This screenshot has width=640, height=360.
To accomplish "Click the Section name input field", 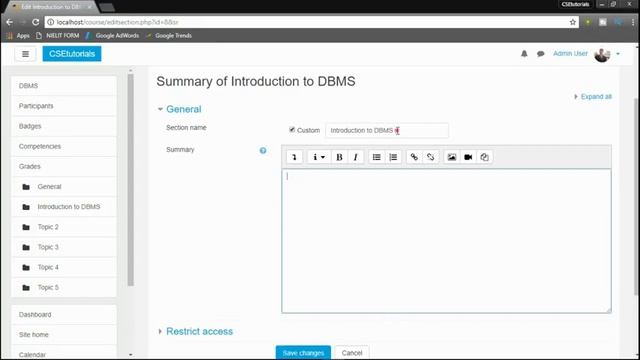I will (x=387, y=131).
